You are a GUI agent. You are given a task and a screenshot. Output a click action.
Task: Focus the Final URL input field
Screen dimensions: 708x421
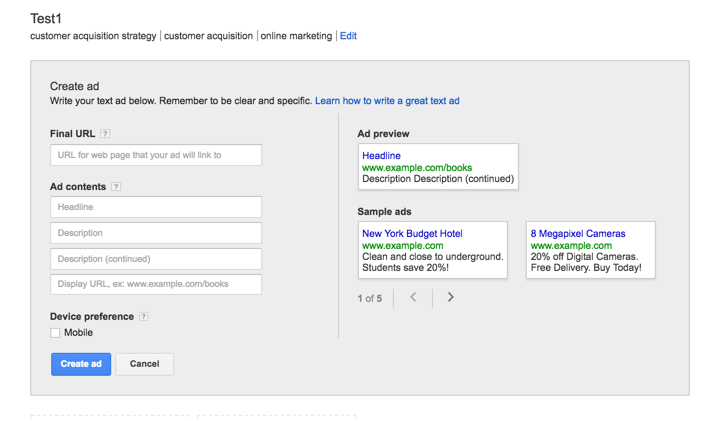point(156,155)
